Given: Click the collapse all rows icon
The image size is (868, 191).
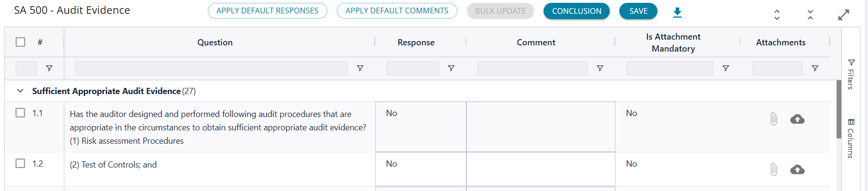Looking at the screenshot, I should (810, 15).
